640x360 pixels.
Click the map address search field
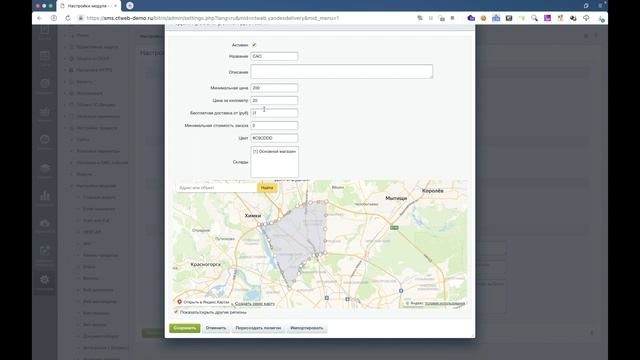point(216,188)
